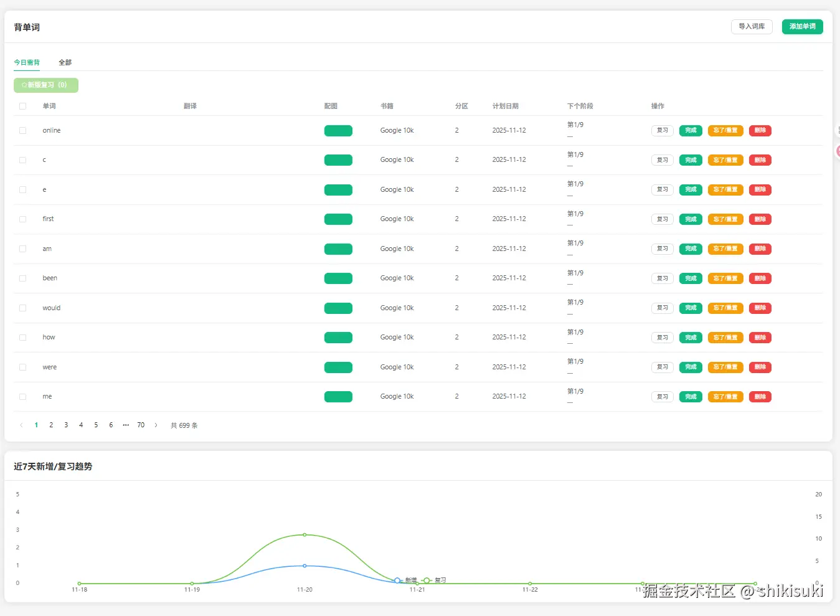Check the checkbox next to the word online
This screenshot has width=840, height=616.
point(22,130)
